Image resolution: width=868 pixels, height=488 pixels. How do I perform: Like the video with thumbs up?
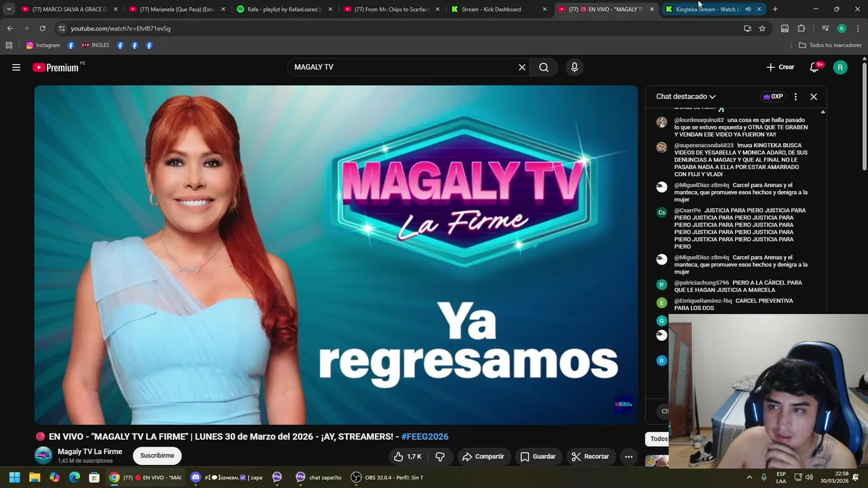pyautogui.click(x=408, y=457)
